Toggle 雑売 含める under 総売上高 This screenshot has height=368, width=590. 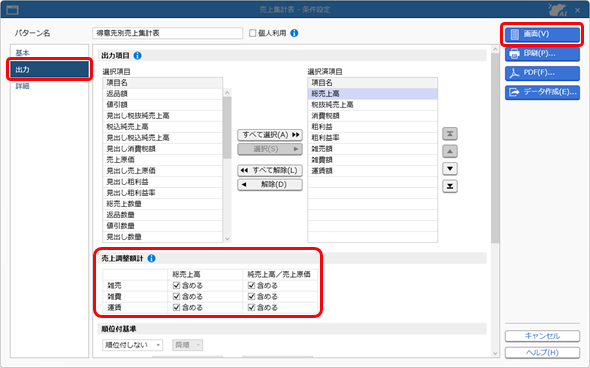(176, 286)
